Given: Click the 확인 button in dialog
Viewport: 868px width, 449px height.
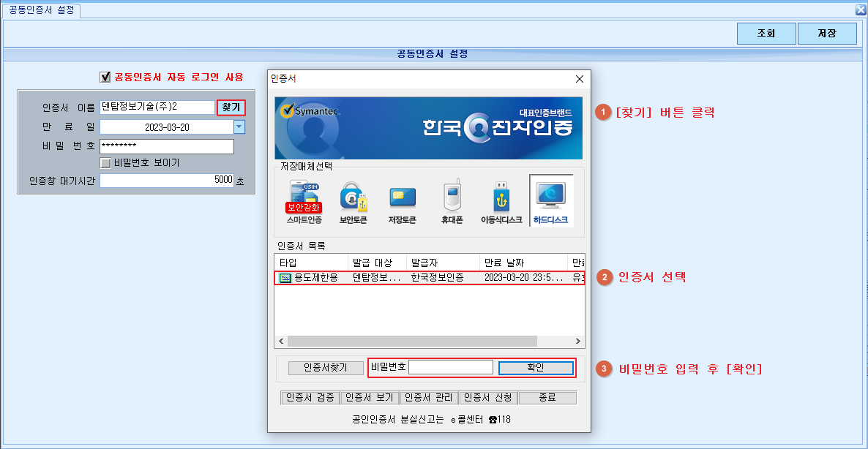Looking at the screenshot, I should pyautogui.click(x=536, y=368).
